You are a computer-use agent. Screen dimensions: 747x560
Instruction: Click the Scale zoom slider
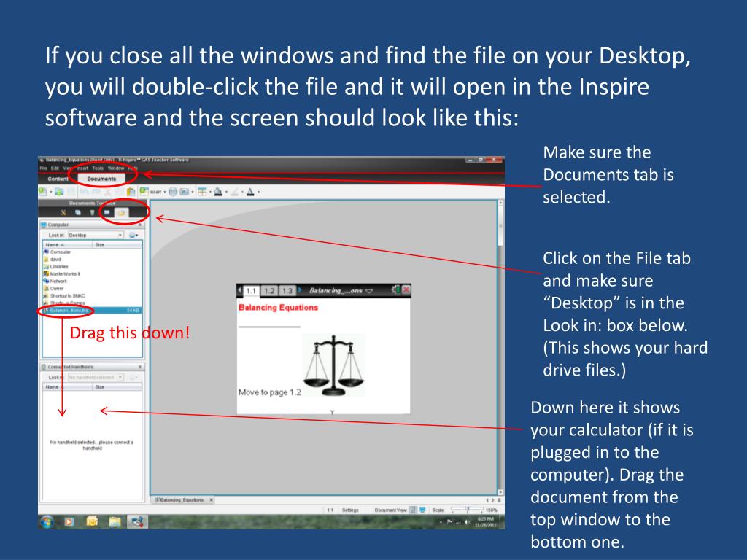[x=467, y=510]
